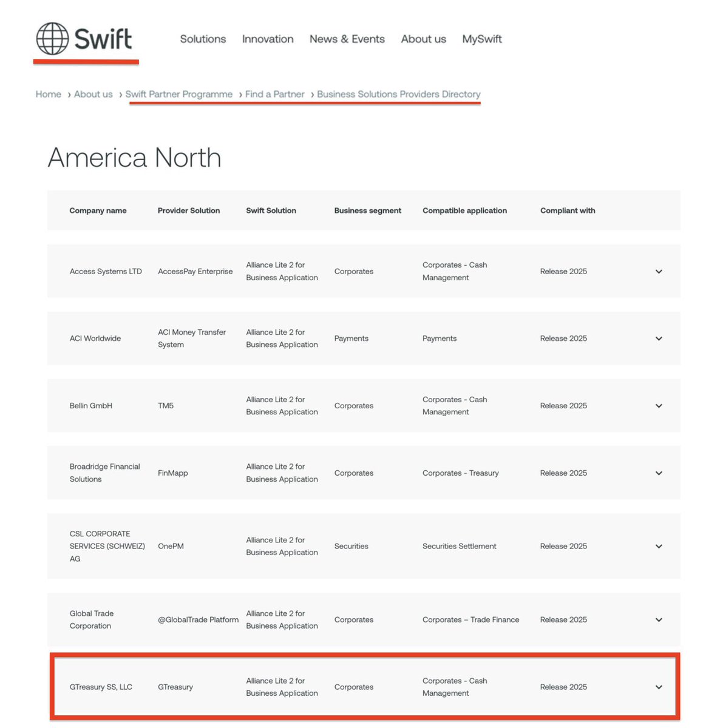Image resolution: width=706 pixels, height=728 pixels.
Task: Select the Broadridge Financial Solutions company name
Action: (x=104, y=473)
